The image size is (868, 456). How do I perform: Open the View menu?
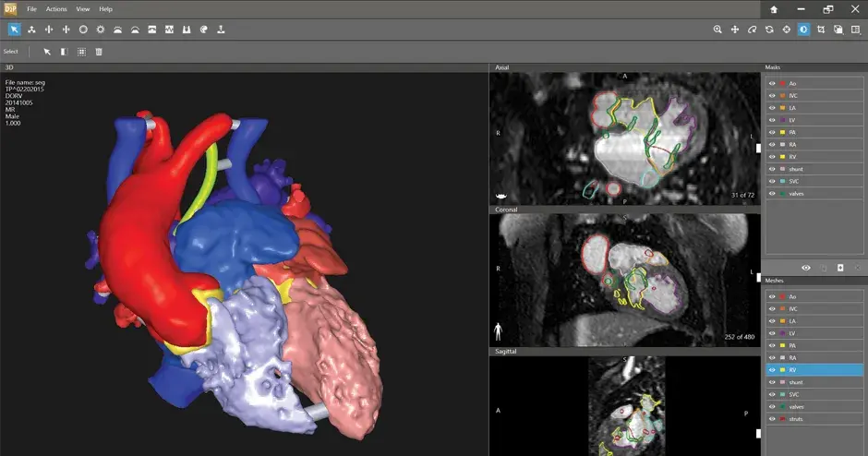[x=82, y=8]
